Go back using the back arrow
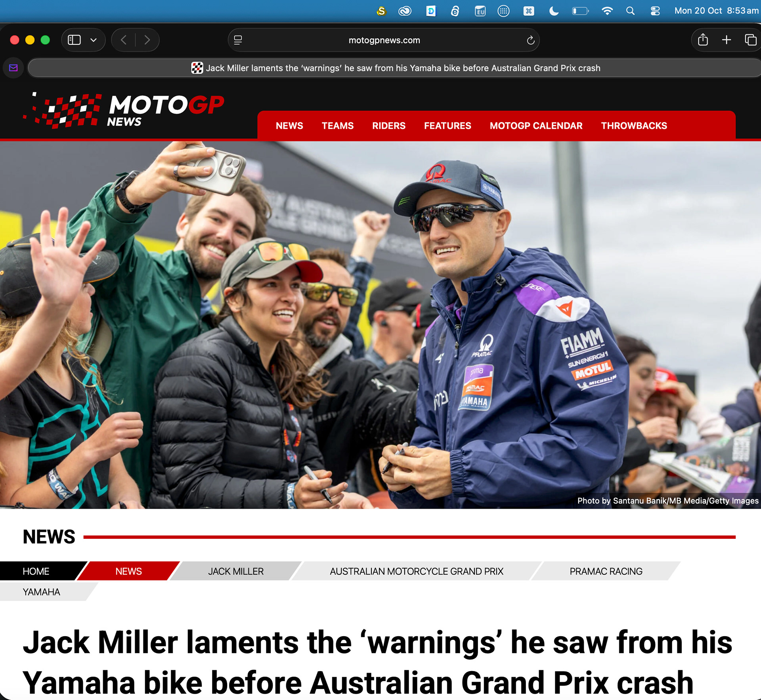This screenshot has width=761, height=700. click(x=124, y=40)
